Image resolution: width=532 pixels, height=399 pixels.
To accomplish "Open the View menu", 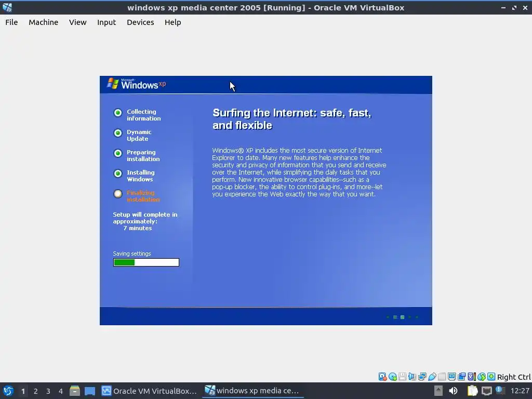I will 78,22.
